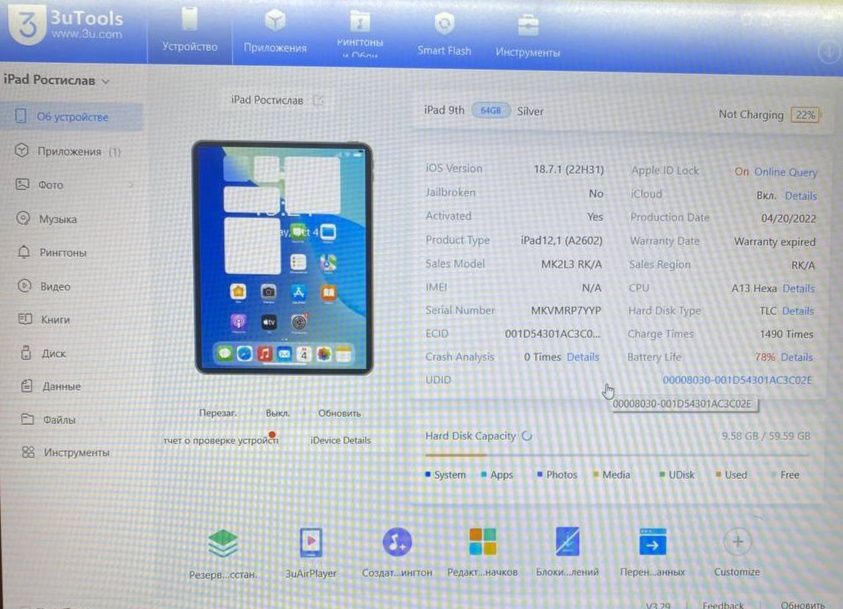Click the UDisk legend color square
This screenshot has height=609, width=843.
coord(662,474)
